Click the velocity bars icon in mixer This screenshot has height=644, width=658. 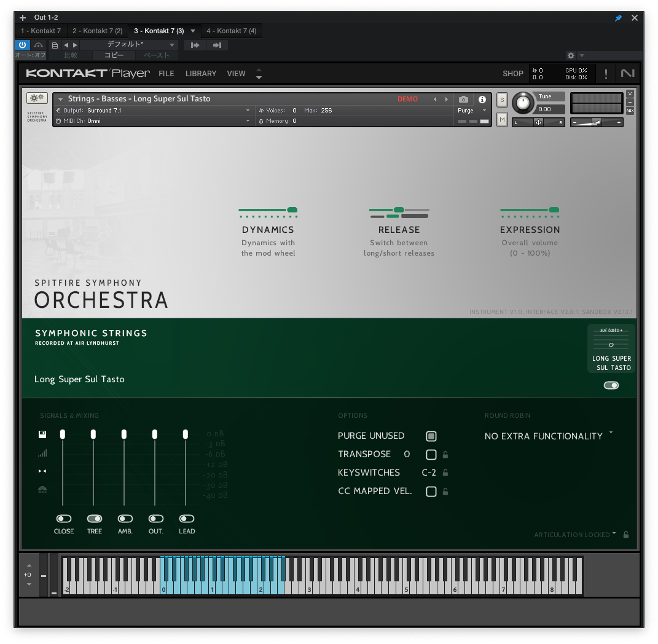[x=42, y=453]
